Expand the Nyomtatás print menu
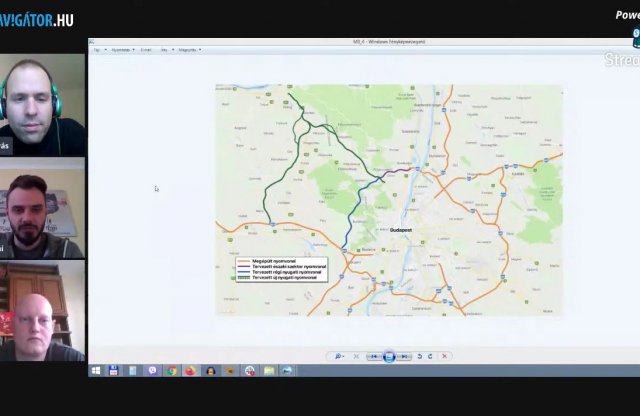640x416 pixels. pos(121,49)
